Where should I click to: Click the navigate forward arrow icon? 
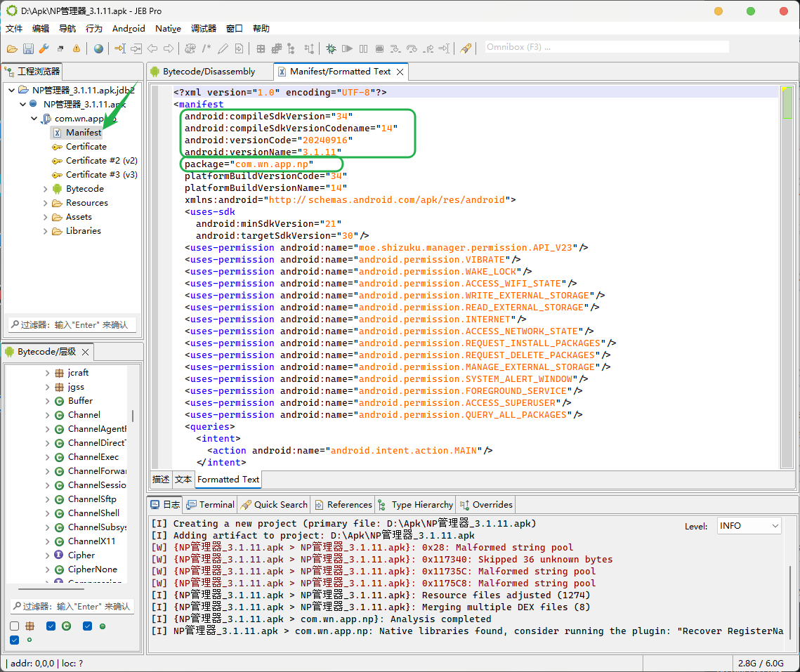(x=169, y=48)
